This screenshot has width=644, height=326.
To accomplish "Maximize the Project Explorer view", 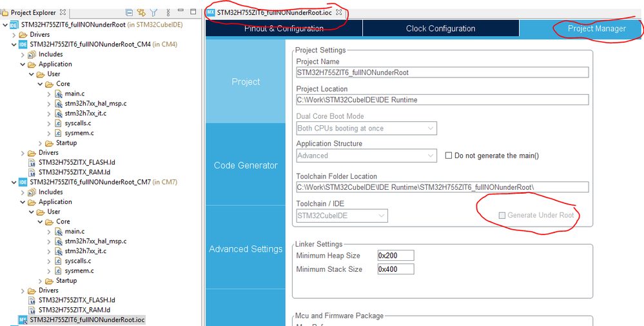I will tap(193, 12).
